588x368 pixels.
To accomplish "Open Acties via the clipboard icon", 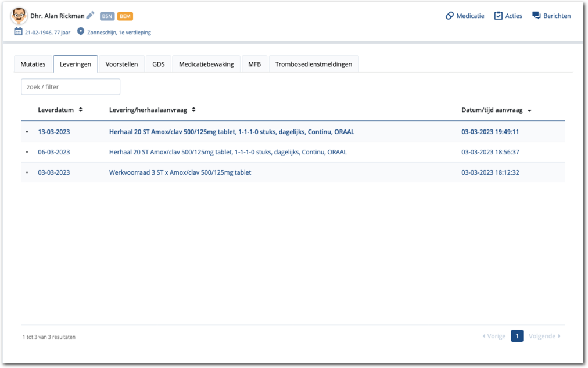I will pyautogui.click(x=498, y=16).
